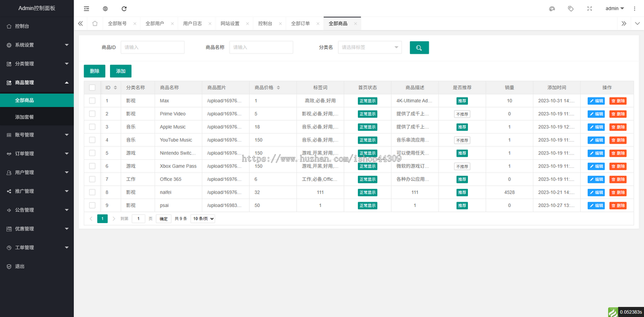This screenshot has height=317, width=644.
Task: Open the 分类名 tag dropdown
Action: (x=369, y=47)
